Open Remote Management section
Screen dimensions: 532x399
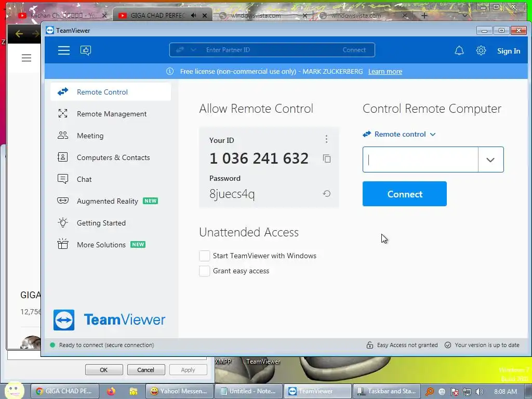(111, 114)
